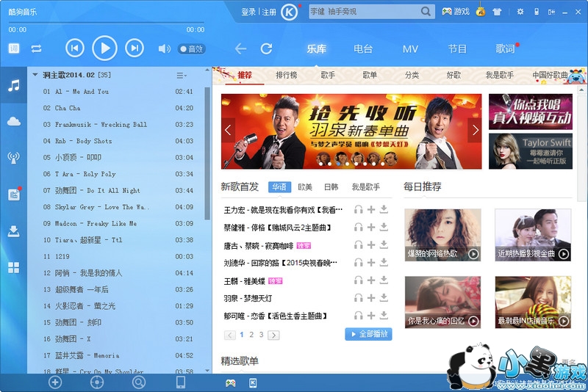Open the 歌手 sub-tab
This screenshot has height=392, width=588.
click(328, 76)
